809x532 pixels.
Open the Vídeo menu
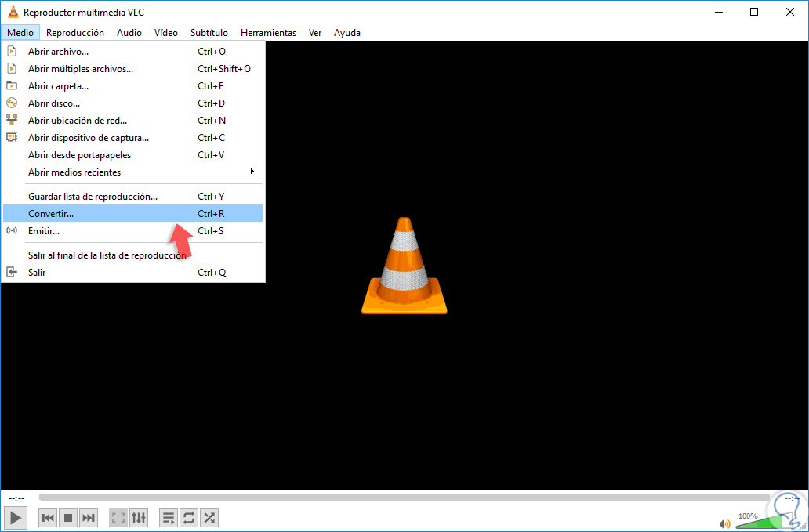[166, 32]
